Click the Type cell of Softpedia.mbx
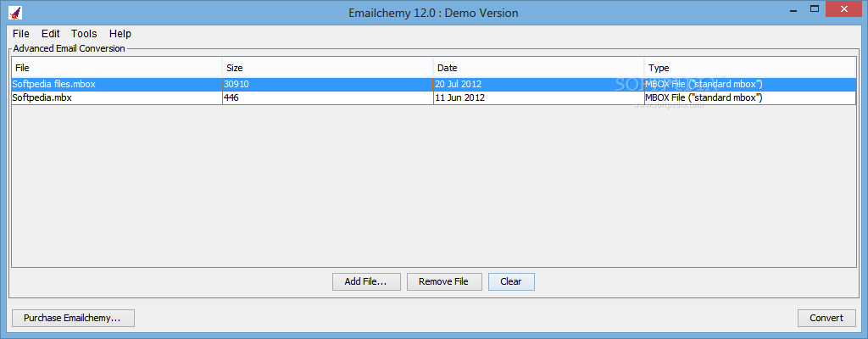The image size is (868, 339). click(x=750, y=97)
